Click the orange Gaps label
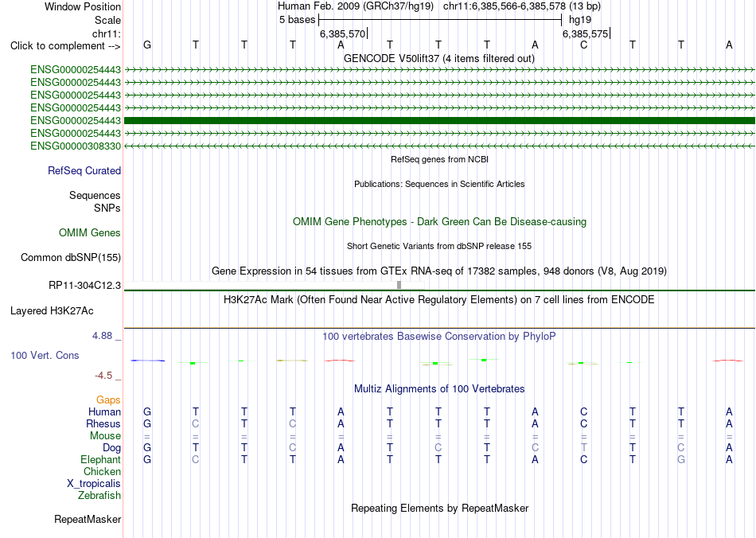This screenshot has height=538, width=756. click(108, 400)
